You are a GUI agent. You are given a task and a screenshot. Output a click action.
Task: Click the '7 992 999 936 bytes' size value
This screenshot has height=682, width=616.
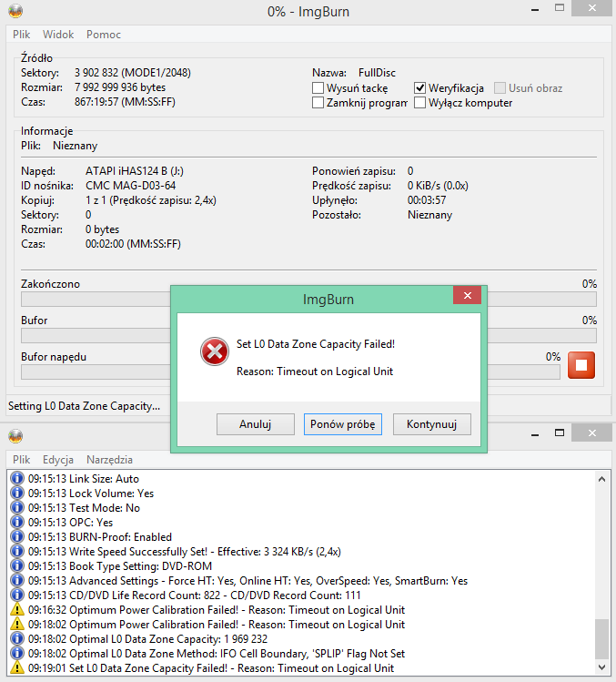120,87
